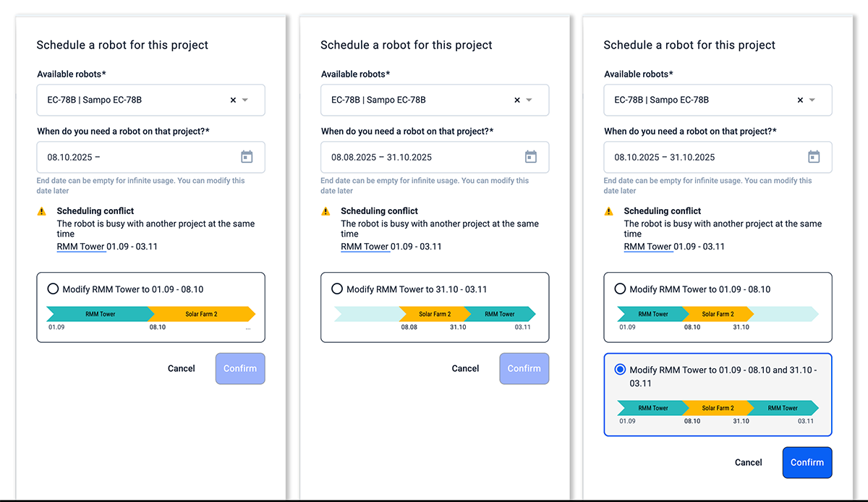The width and height of the screenshot is (868, 502).
Task: Select the top modify option in right dialog
Action: [x=620, y=289]
